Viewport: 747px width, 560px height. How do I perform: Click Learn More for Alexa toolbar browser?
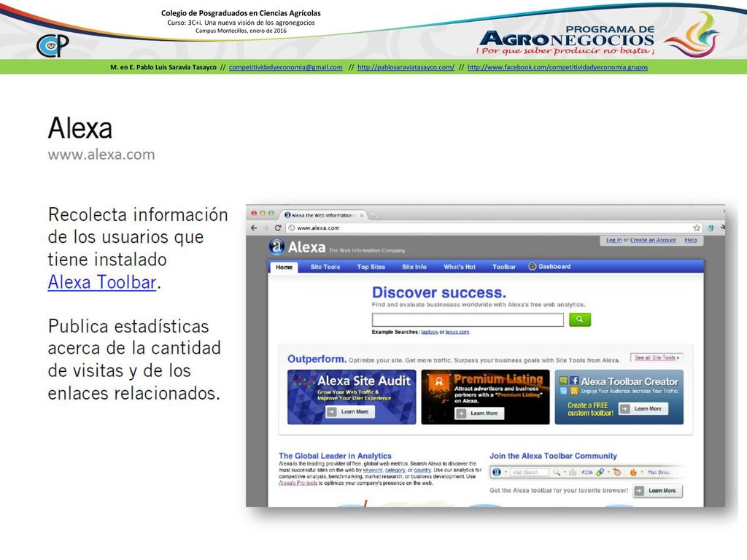[657, 491]
